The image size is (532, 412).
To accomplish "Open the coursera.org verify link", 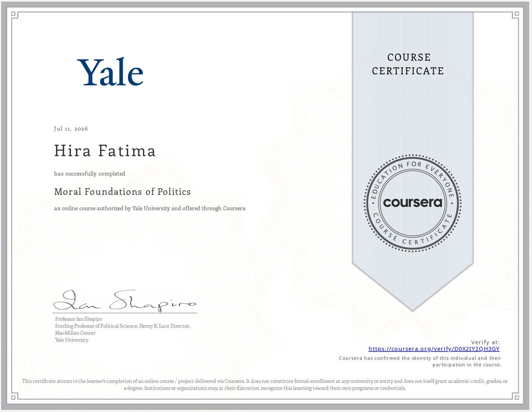I will [434, 349].
